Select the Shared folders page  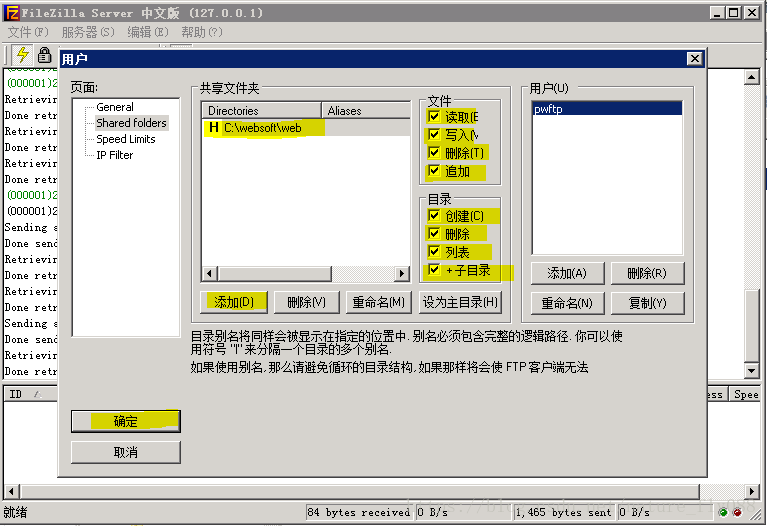pyautogui.click(x=131, y=123)
